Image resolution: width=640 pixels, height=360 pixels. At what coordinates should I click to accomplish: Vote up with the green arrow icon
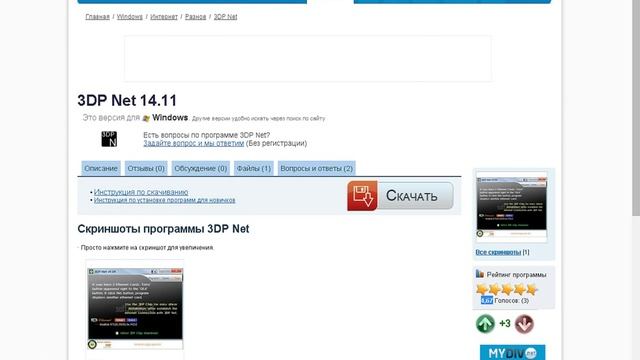(x=485, y=324)
